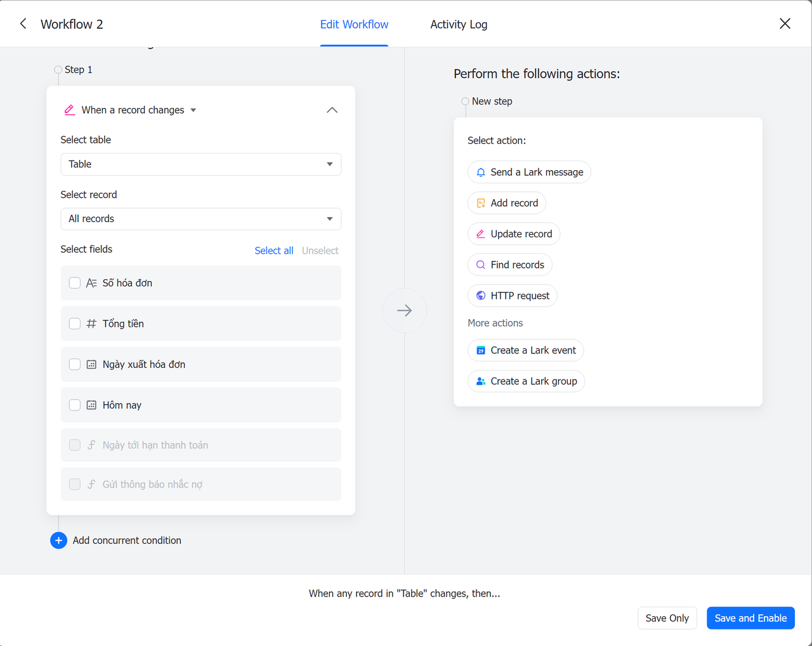Click the formula icon of Gửi thông báo nhắc nợ
Viewport: 812px width, 646px height.
click(x=91, y=484)
